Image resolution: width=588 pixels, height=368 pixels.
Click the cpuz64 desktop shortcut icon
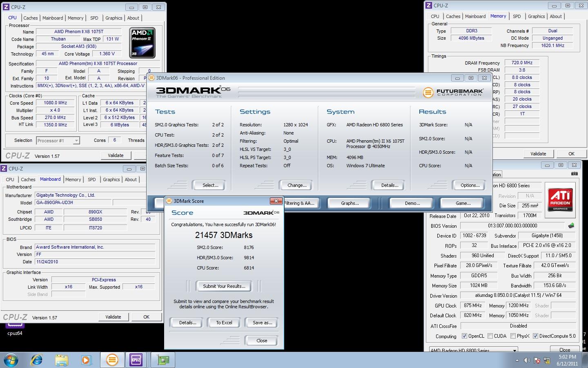click(15, 329)
